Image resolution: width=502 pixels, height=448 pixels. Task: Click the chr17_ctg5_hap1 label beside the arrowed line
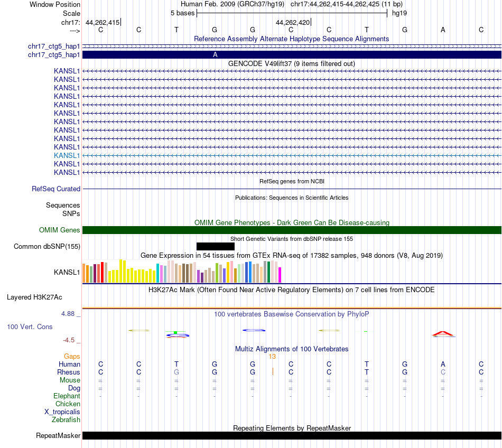(x=54, y=46)
